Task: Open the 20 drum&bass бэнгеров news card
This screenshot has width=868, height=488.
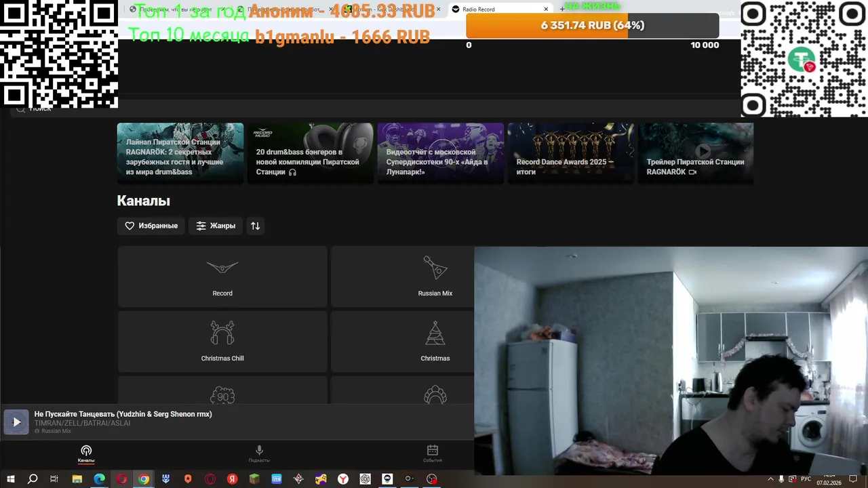Action: (311, 153)
